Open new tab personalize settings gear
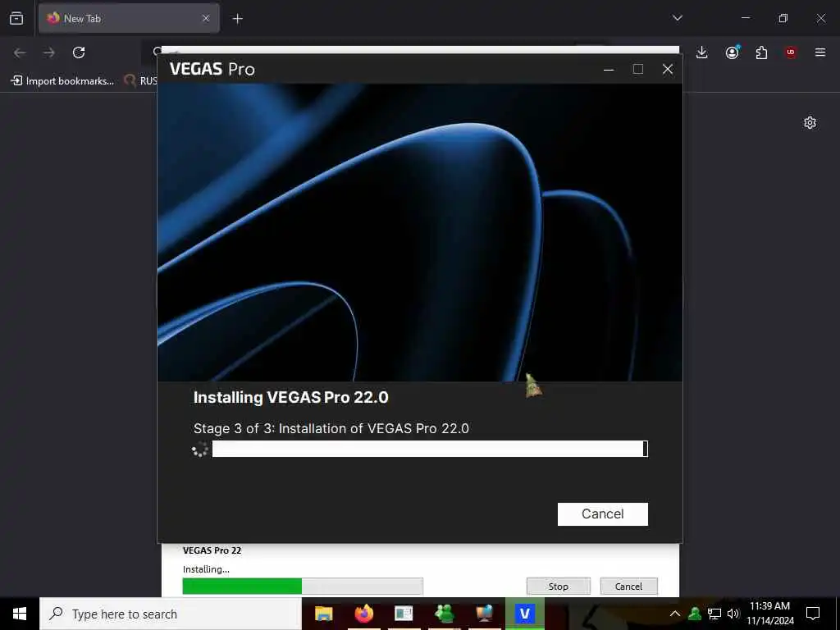The image size is (840, 630). 810,123
